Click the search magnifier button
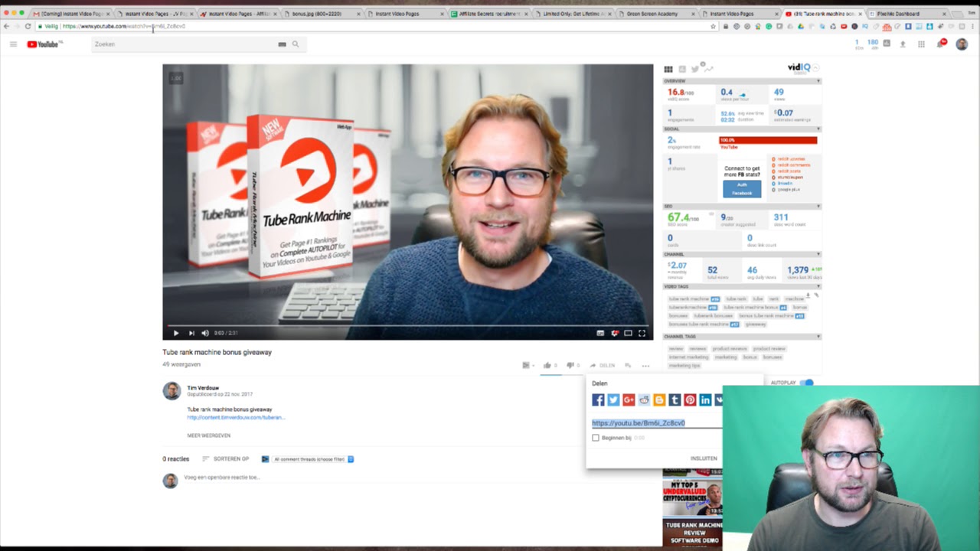 pos(296,44)
